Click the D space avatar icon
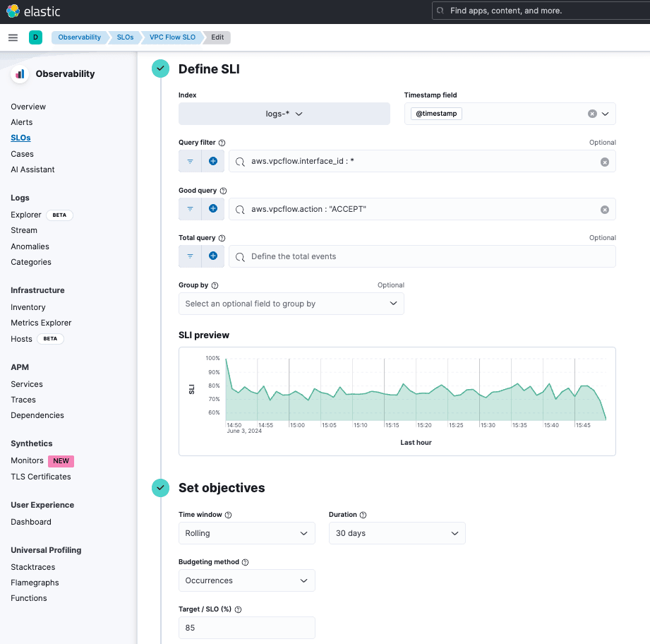Viewport: 650px width, 644px height. [35, 37]
